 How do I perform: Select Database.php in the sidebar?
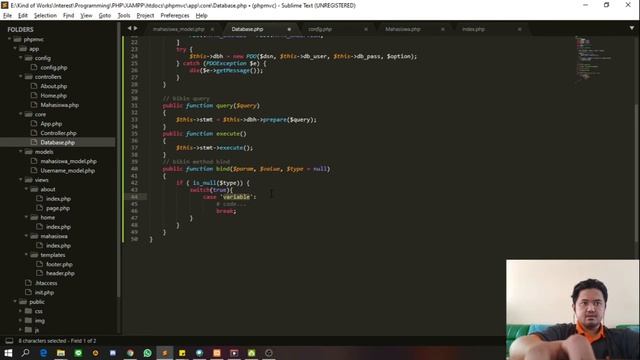(58, 142)
